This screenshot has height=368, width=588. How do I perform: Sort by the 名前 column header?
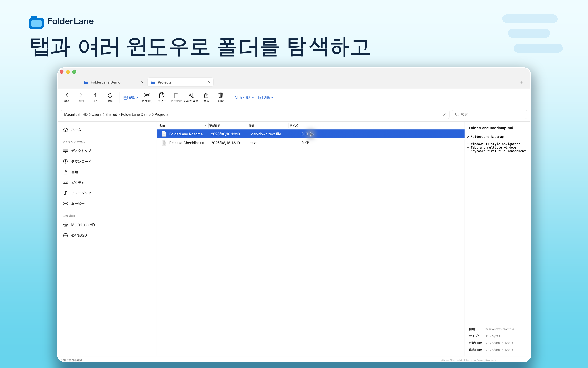tap(183, 126)
